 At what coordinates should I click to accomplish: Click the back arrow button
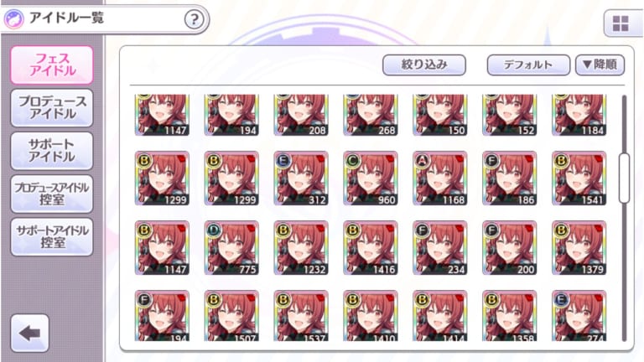point(30,334)
